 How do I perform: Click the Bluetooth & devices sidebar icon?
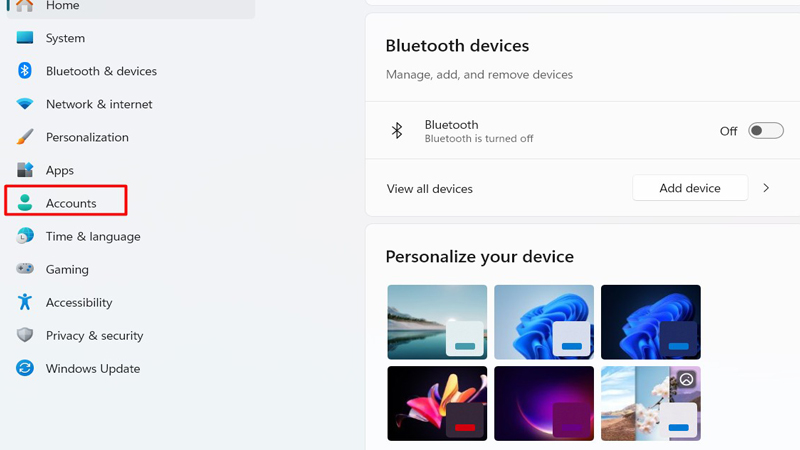coord(25,71)
